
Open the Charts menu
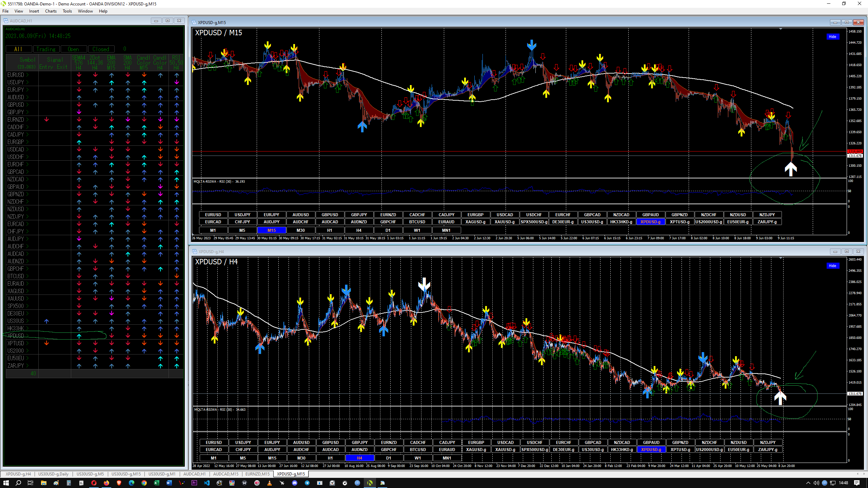click(x=51, y=11)
